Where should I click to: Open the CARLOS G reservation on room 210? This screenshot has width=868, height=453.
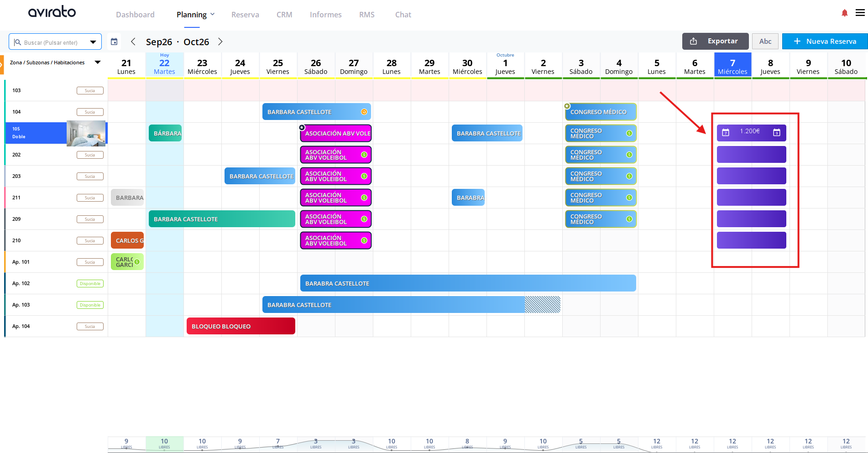(x=127, y=240)
